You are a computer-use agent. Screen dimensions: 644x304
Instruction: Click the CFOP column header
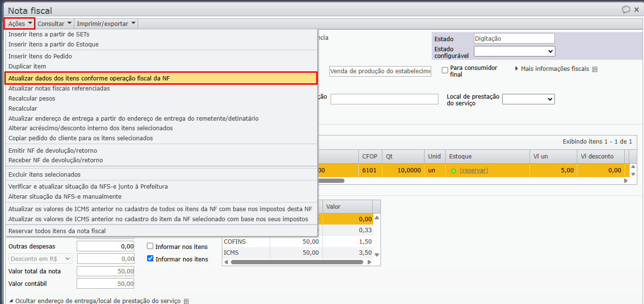[370, 157]
